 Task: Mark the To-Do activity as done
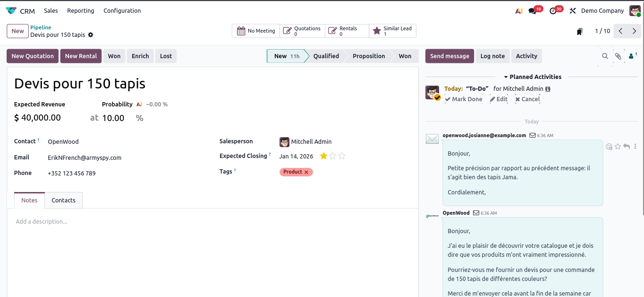point(464,99)
